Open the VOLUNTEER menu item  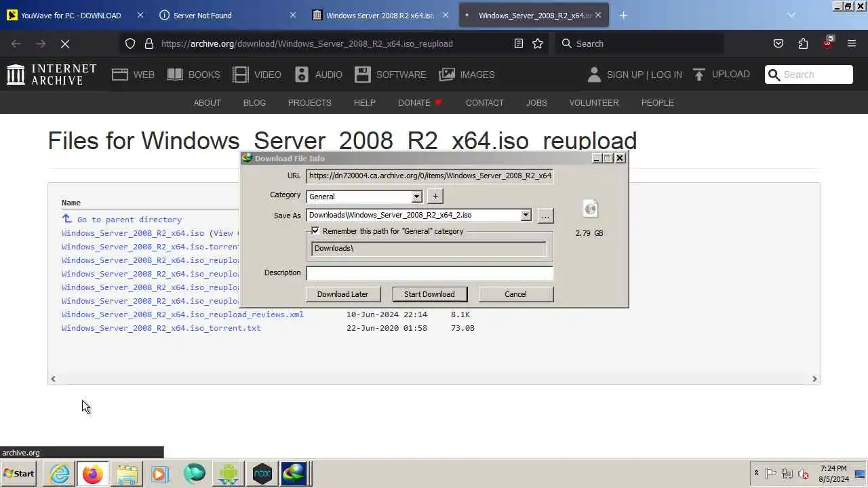(x=594, y=103)
